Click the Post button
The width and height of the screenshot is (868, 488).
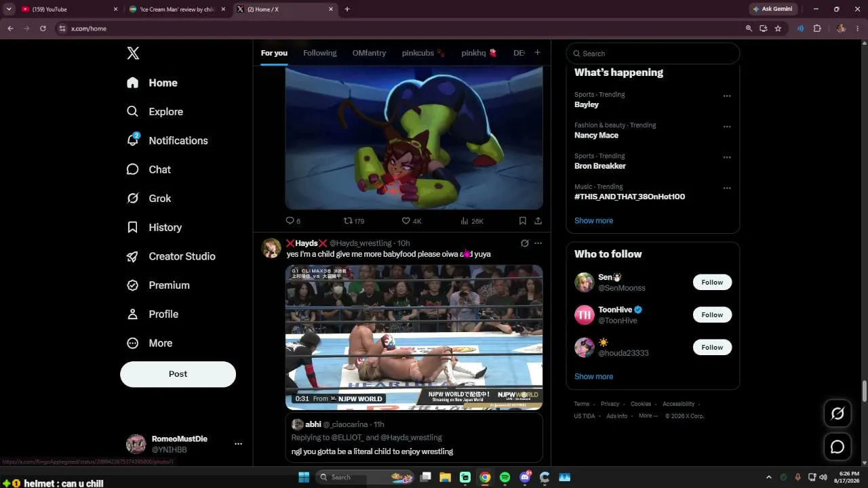point(178,374)
